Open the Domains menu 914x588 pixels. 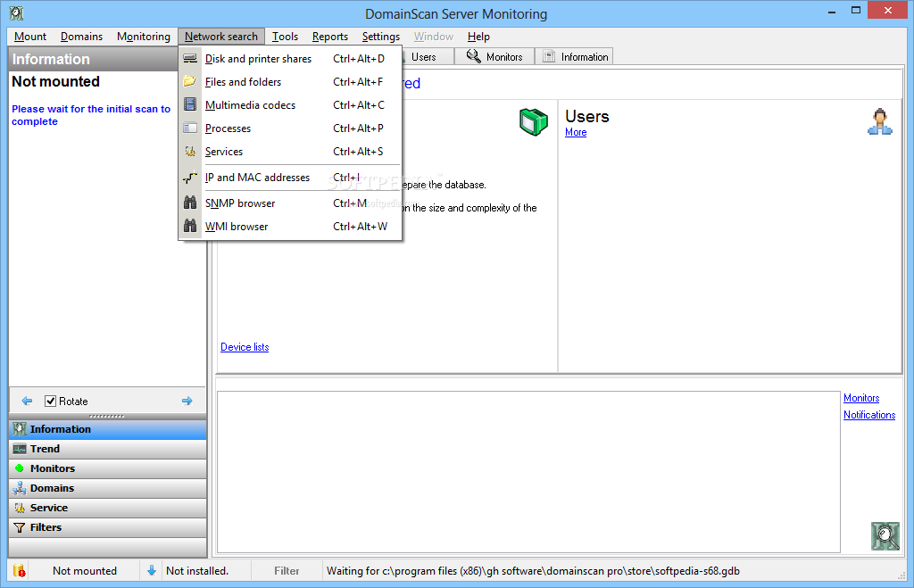click(81, 36)
